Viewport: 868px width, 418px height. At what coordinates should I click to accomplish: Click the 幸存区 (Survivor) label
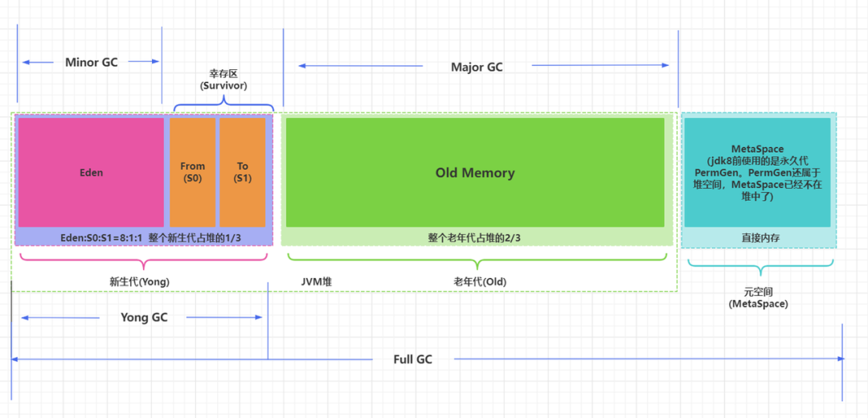(x=223, y=80)
